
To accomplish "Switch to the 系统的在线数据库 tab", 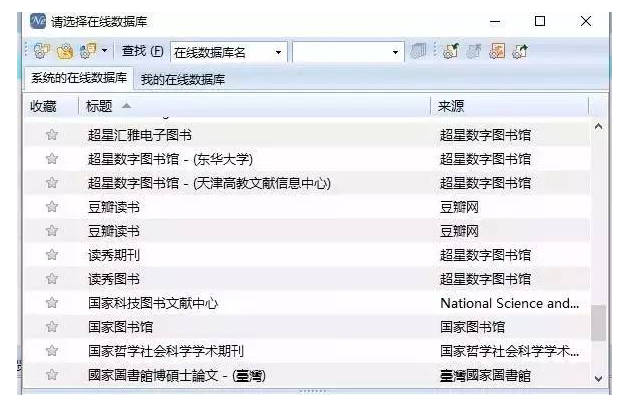I will click(79, 78).
